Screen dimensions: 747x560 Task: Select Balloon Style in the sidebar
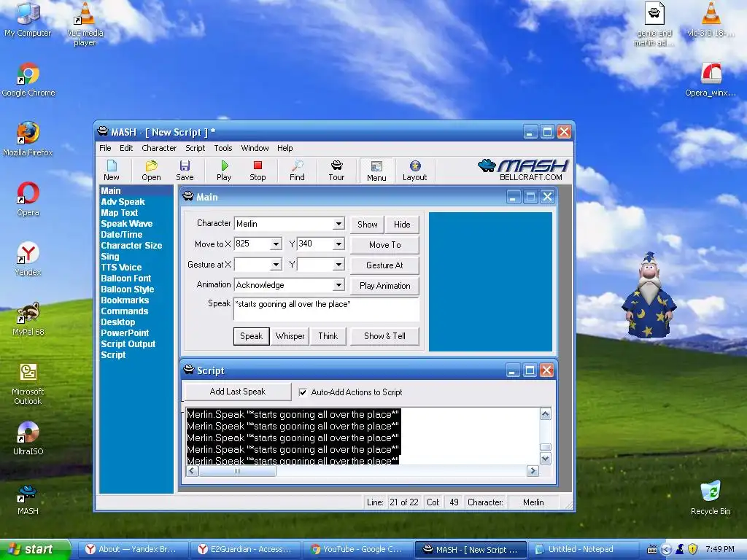[x=127, y=289]
